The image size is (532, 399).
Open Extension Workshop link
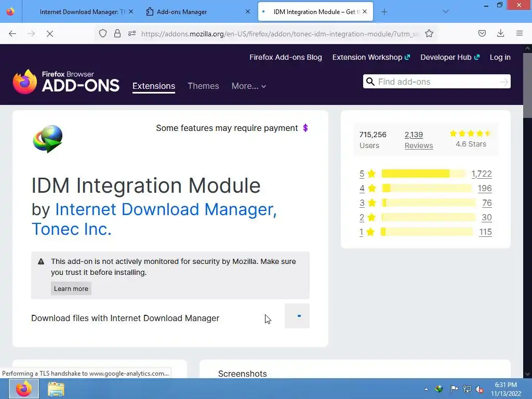(x=371, y=57)
